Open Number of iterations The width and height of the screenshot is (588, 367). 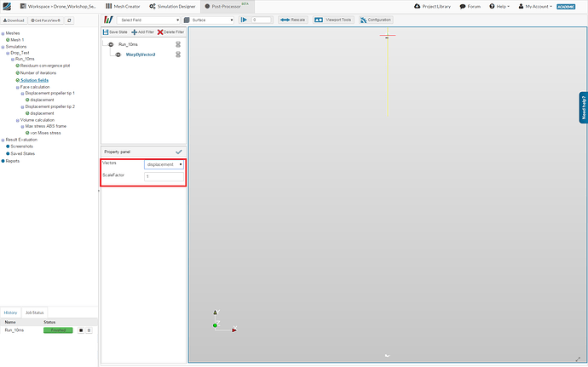(38, 73)
